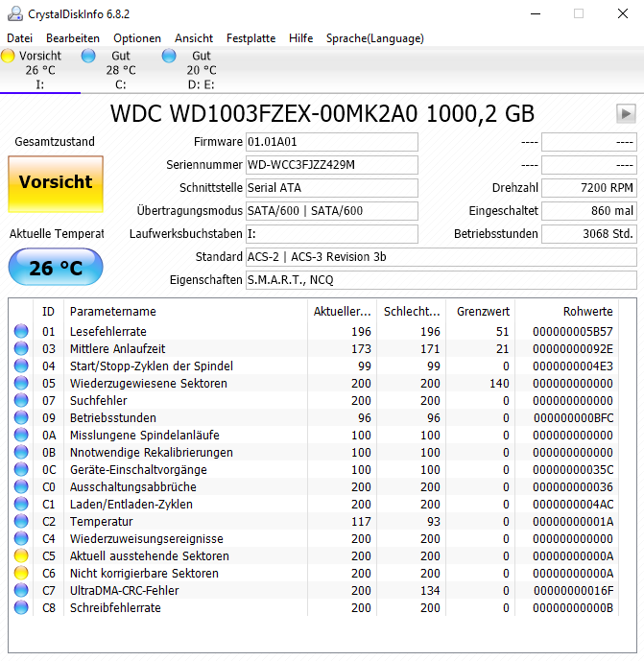This screenshot has width=644, height=661.
Task: Click Grenzwert value 51 for Lesefehlerrate
Action: pos(502,332)
